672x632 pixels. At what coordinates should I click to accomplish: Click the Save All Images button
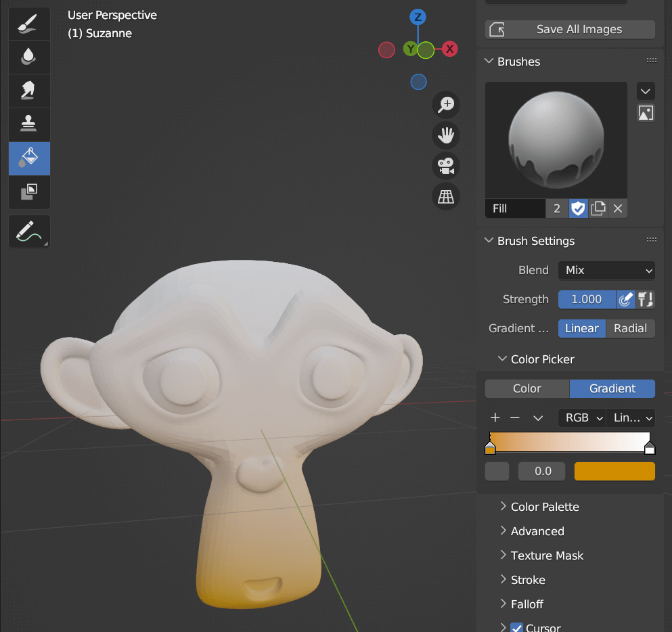(570, 30)
